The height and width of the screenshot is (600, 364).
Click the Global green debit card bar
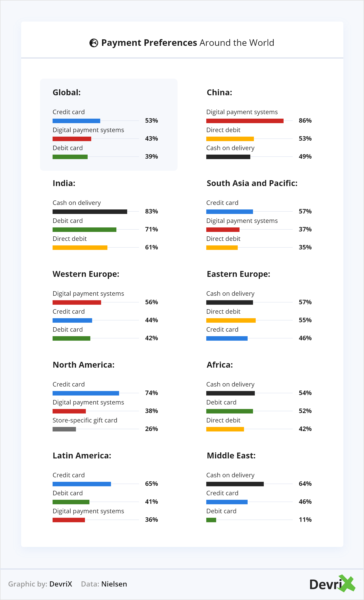(x=70, y=157)
